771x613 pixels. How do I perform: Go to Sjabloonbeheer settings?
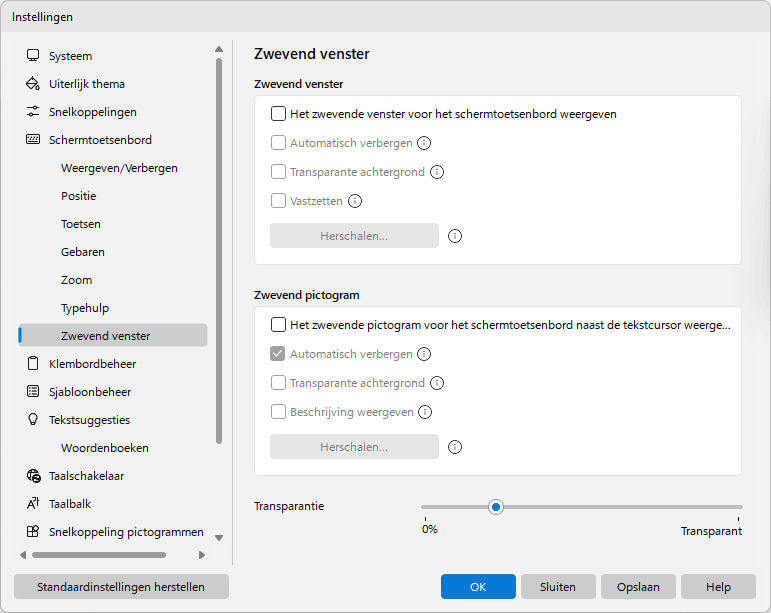point(113,392)
